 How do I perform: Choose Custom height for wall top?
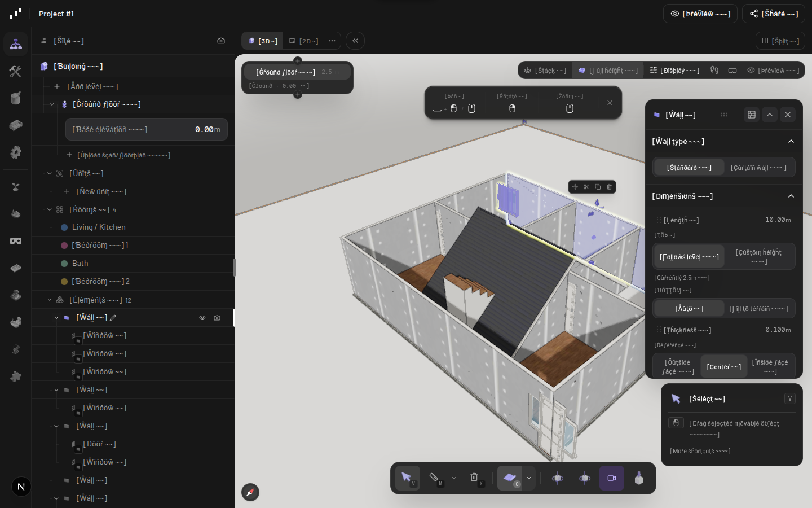click(758, 257)
